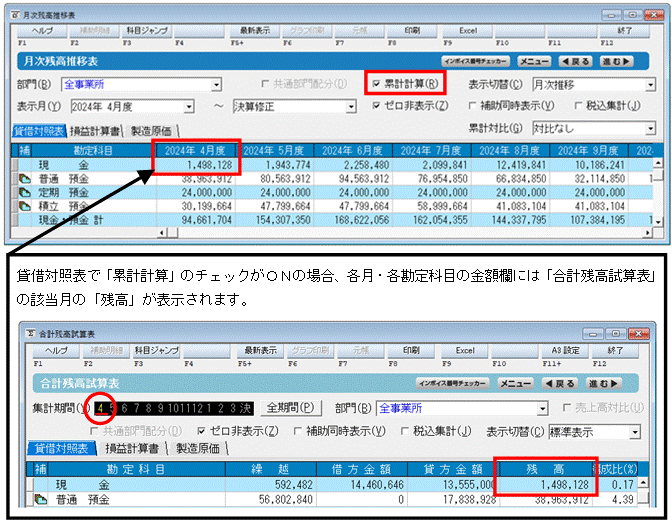Click インボイス番号チェッカー button in the upper window
Screen dimensions: 672x530
click(475, 62)
